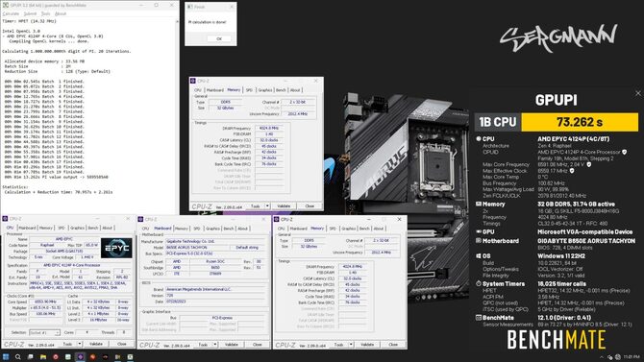Image resolution: width=644 pixels, height=362 pixels.
Task: Open the About menu in GPUPI
Action: click(61, 13)
